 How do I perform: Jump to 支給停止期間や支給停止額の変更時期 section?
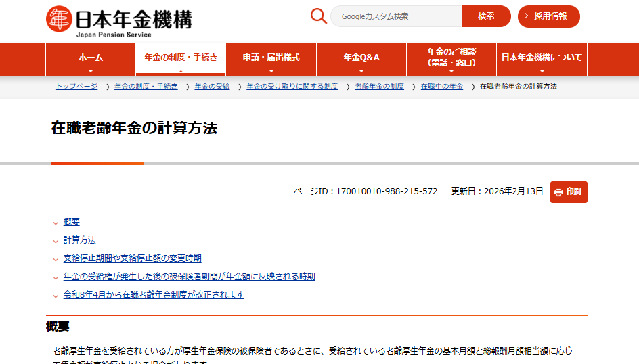[132, 258]
